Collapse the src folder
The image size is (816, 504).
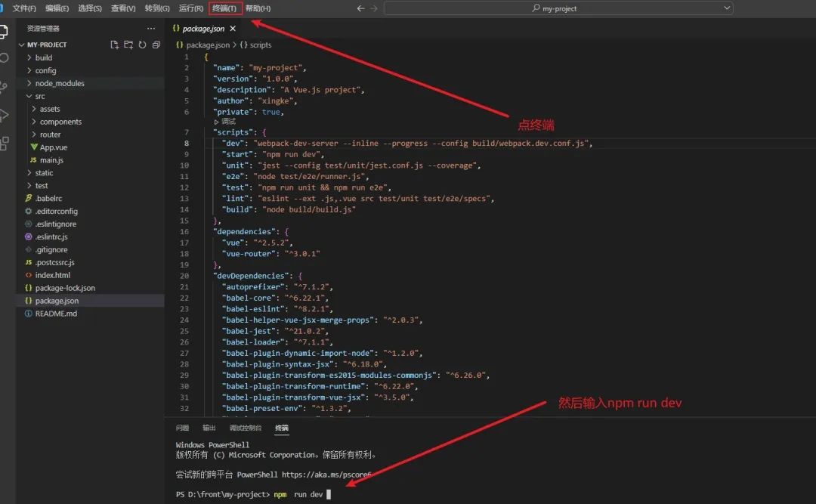click(x=39, y=96)
